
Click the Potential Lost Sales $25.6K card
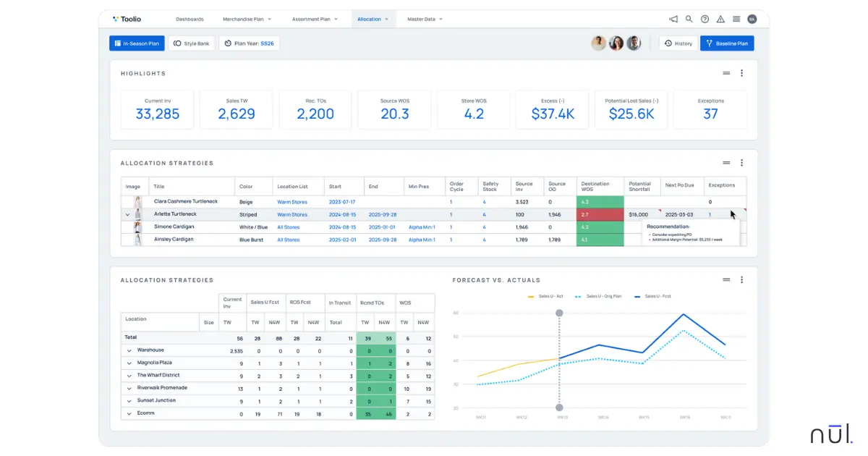click(x=631, y=110)
